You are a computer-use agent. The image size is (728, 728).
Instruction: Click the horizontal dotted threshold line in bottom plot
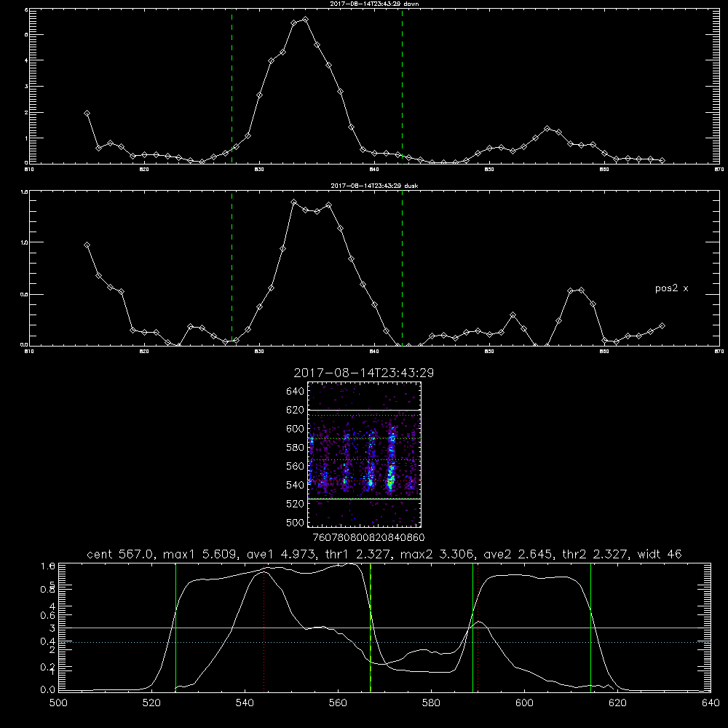click(384, 643)
